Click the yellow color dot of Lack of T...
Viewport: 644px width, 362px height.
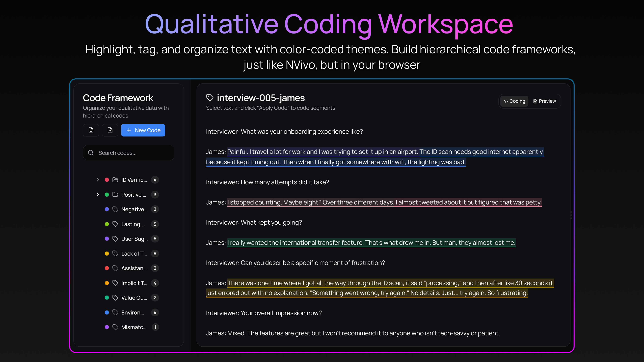[x=107, y=254]
